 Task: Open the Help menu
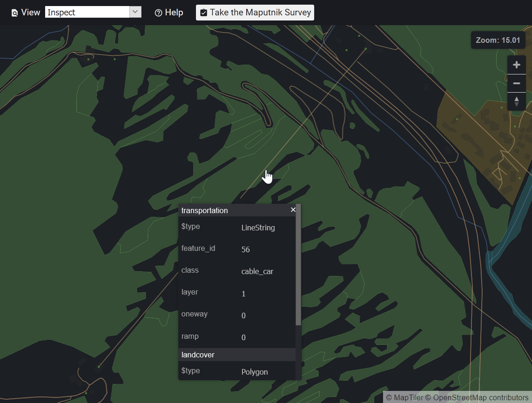coord(168,13)
